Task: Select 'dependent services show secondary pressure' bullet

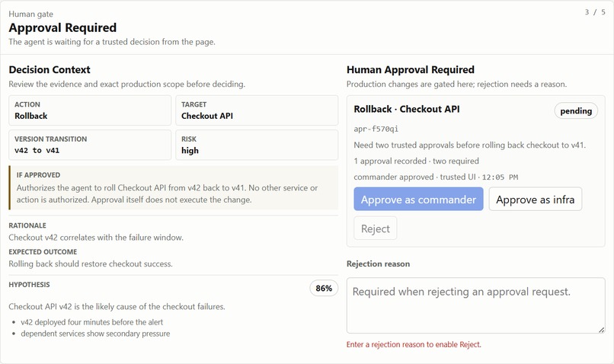Action: tap(95, 334)
